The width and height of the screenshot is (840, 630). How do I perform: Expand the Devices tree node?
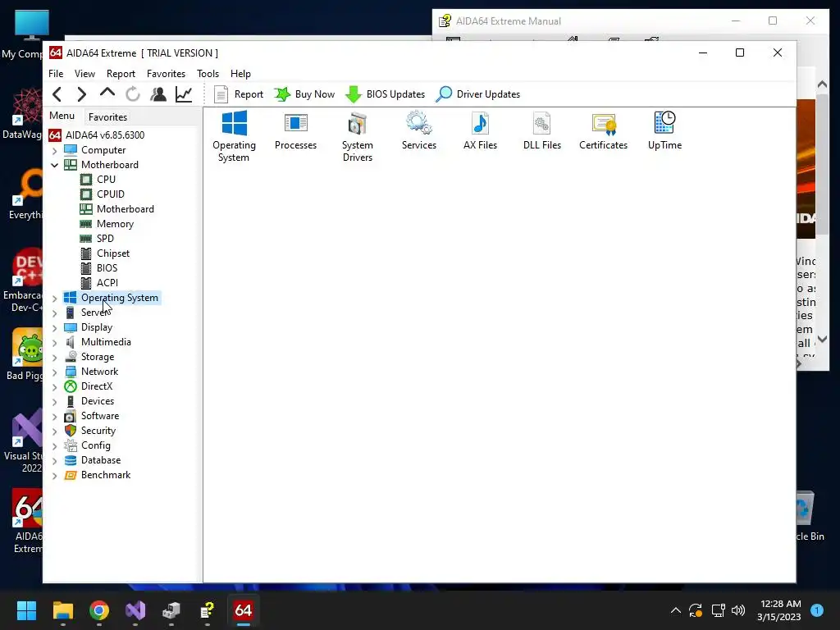[x=55, y=402]
